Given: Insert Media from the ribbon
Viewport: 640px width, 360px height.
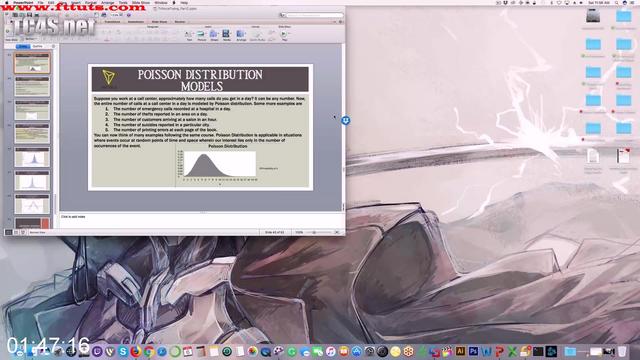Looking at the screenshot, I should [226, 35].
